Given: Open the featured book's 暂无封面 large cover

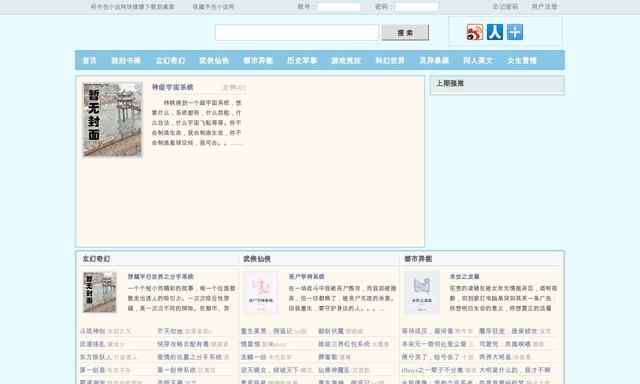Looking at the screenshot, I should coord(113,120).
